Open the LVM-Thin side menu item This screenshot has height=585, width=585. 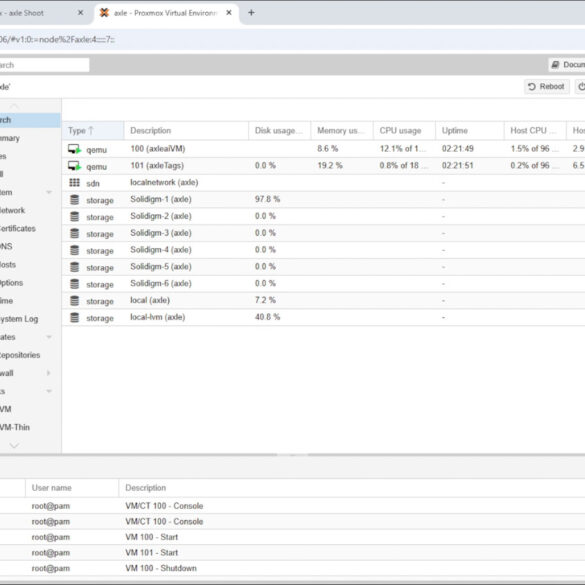30,427
